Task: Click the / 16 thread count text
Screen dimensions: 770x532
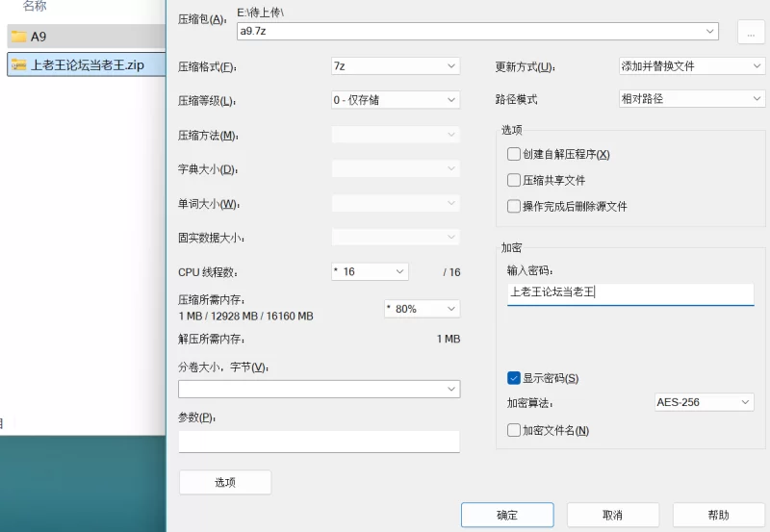Action: (451, 272)
